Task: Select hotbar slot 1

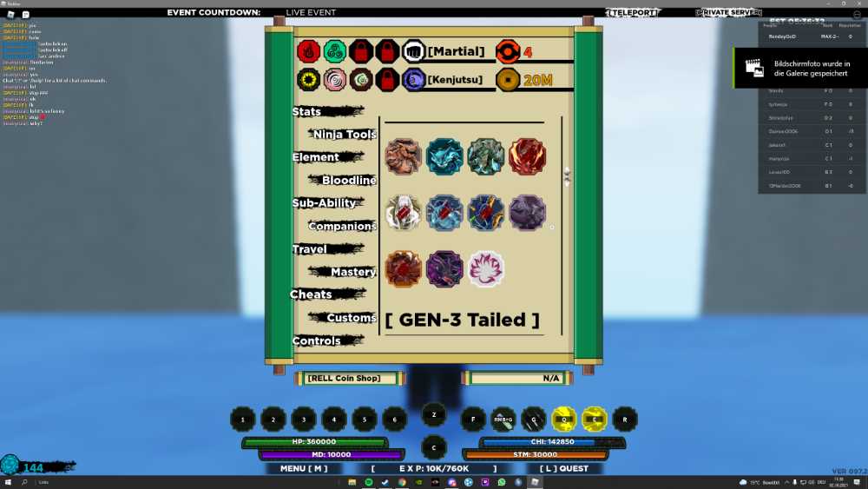Action: (x=242, y=420)
